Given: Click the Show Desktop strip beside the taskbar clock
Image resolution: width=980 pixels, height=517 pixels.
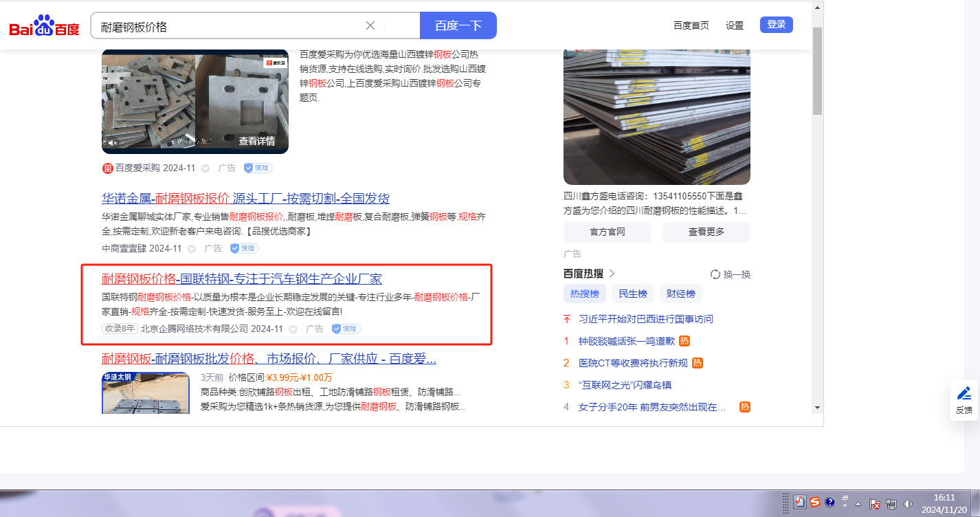Looking at the screenshot, I should point(975,503).
